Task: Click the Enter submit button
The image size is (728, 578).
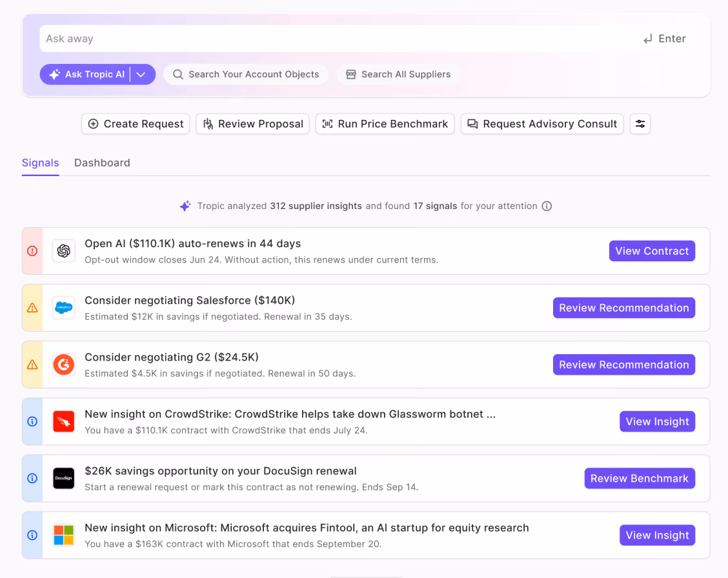Action: click(x=664, y=39)
